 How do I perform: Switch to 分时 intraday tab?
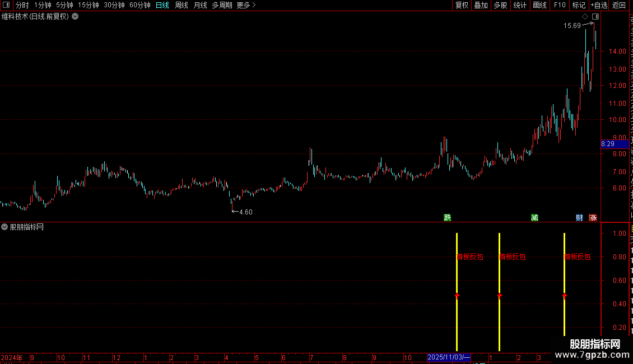tap(22, 5)
